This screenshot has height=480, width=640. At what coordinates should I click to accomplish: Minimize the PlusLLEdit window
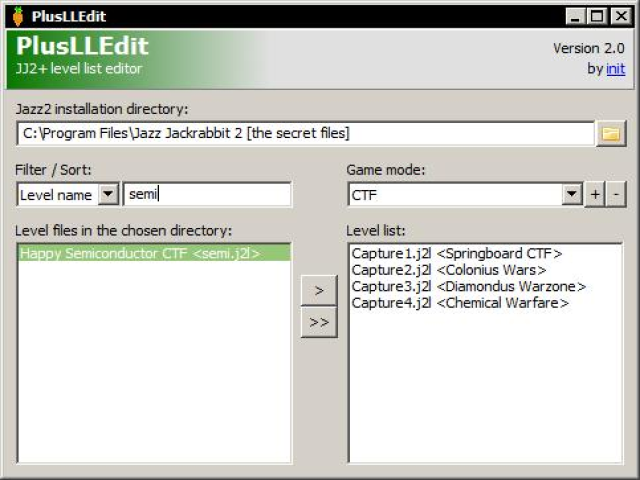[576, 17]
